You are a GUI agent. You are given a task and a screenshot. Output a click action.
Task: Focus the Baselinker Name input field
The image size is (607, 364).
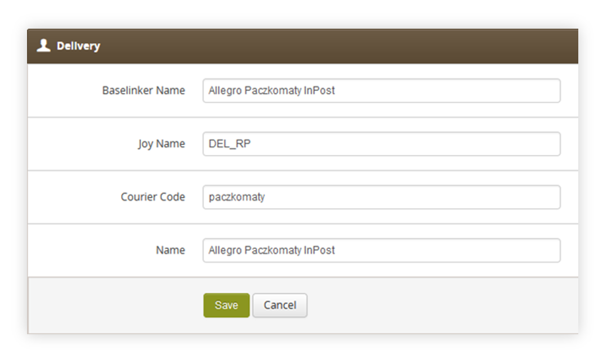click(x=381, y=91)
